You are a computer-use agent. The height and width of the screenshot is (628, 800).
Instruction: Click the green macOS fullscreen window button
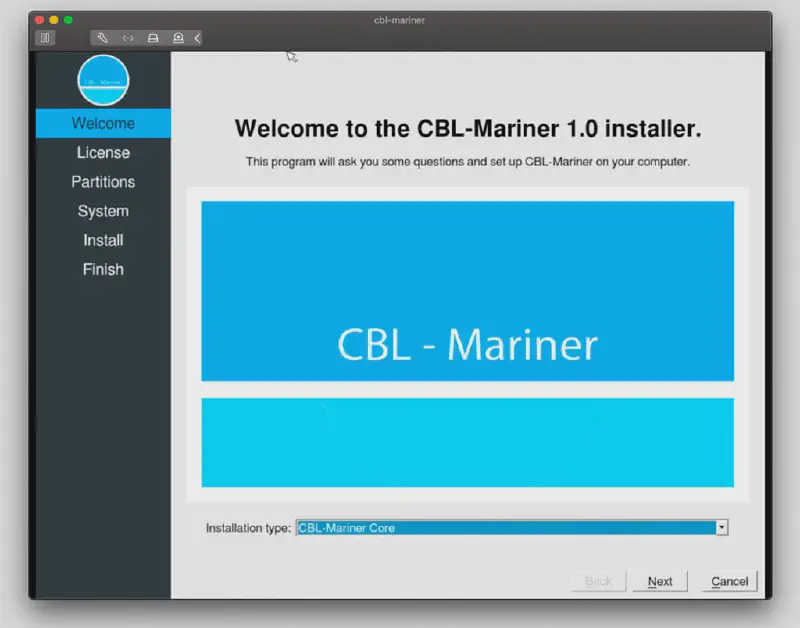click(68, 20)
